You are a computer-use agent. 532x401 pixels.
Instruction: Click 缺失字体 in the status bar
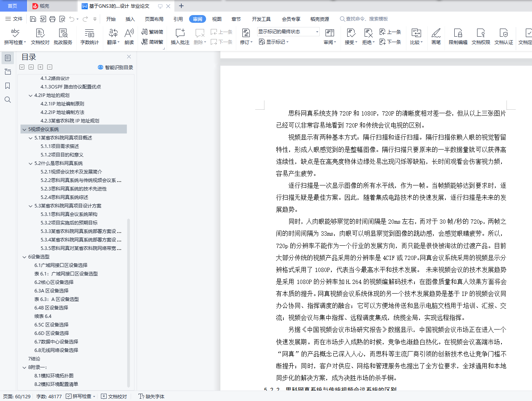[152, 396]
